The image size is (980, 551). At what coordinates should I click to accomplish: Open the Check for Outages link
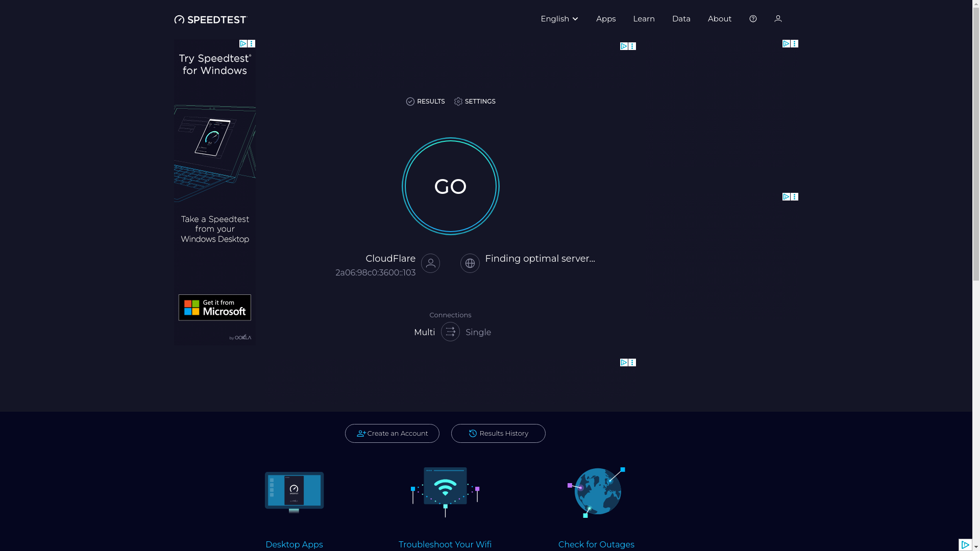tap(596, 544)
